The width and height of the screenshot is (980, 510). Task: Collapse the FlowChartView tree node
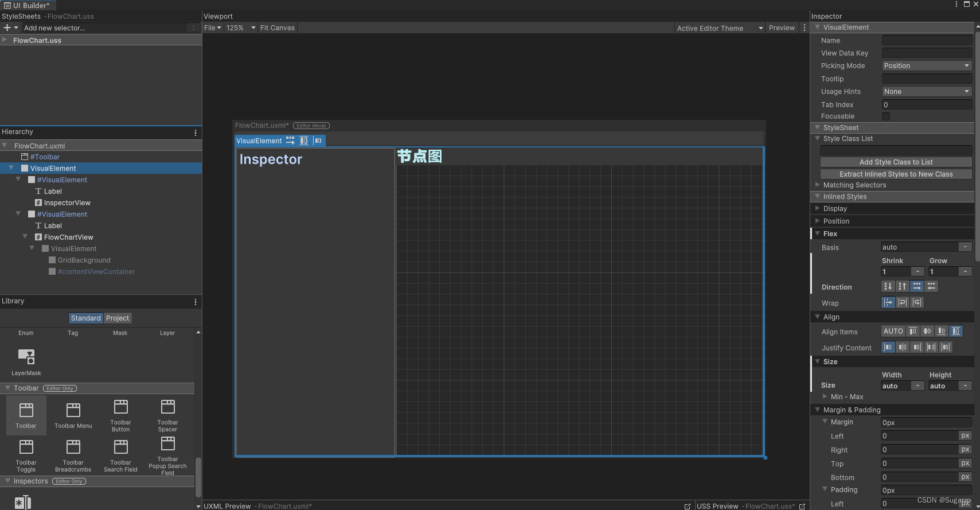click(x=25, y=237)
